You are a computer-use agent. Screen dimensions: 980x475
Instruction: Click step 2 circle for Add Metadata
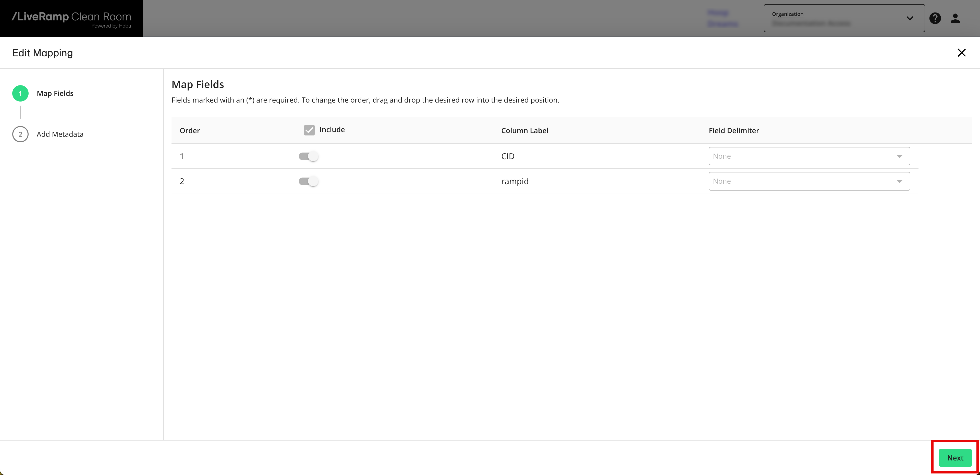(20, 134)
